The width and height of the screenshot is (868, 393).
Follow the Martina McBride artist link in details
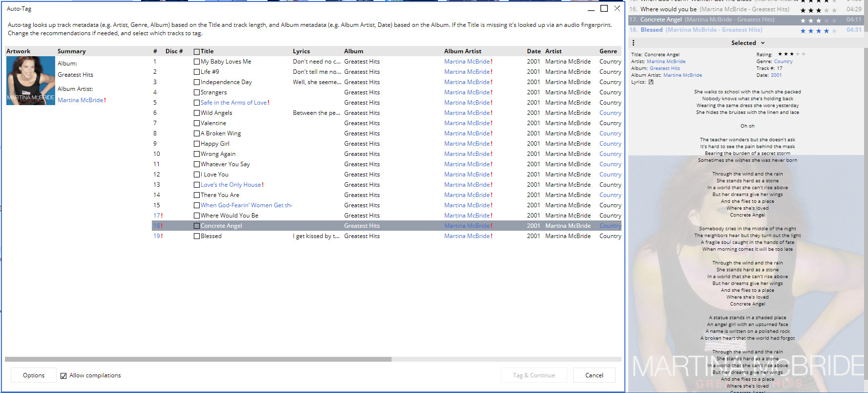pyautogui.click(x=666, y=62)
